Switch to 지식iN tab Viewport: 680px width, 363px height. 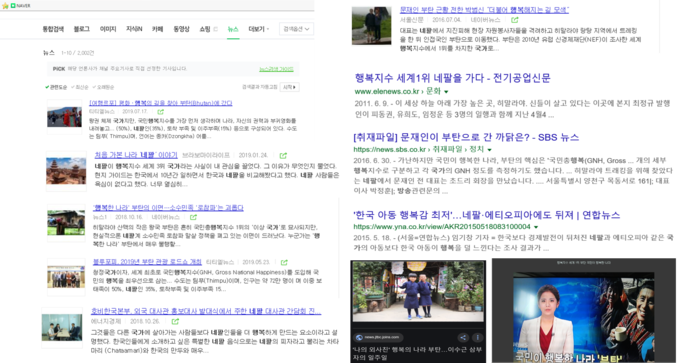[134, 29]
